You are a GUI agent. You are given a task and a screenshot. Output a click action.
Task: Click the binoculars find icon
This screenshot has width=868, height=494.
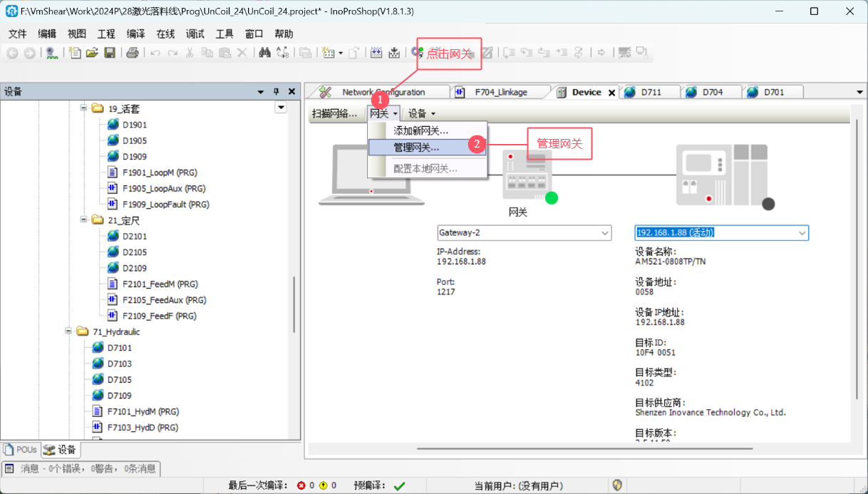[x=264, y=53]
